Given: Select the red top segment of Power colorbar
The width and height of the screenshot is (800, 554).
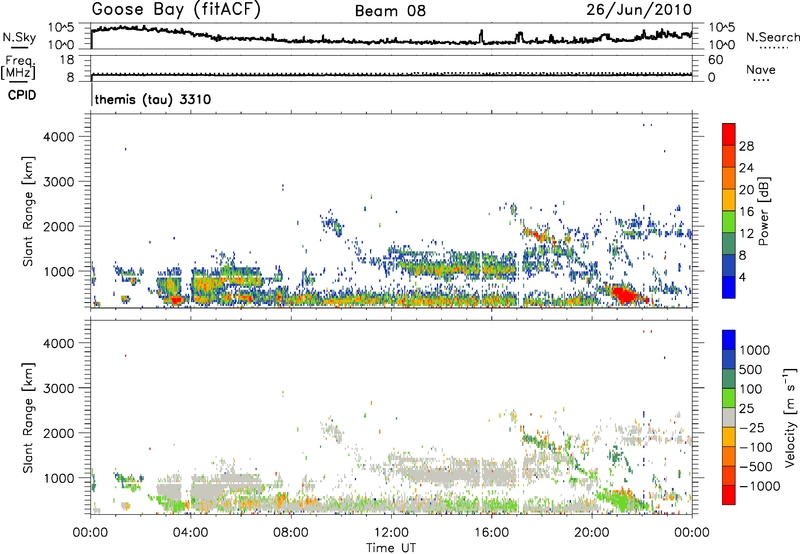Looking at the screenshot, I should [729, 135].
